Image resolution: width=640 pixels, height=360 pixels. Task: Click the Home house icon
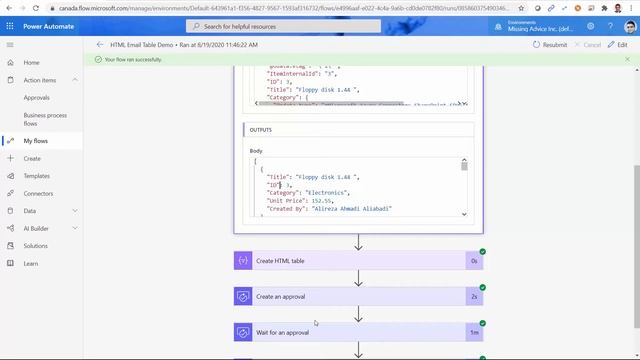pos(11,62)
